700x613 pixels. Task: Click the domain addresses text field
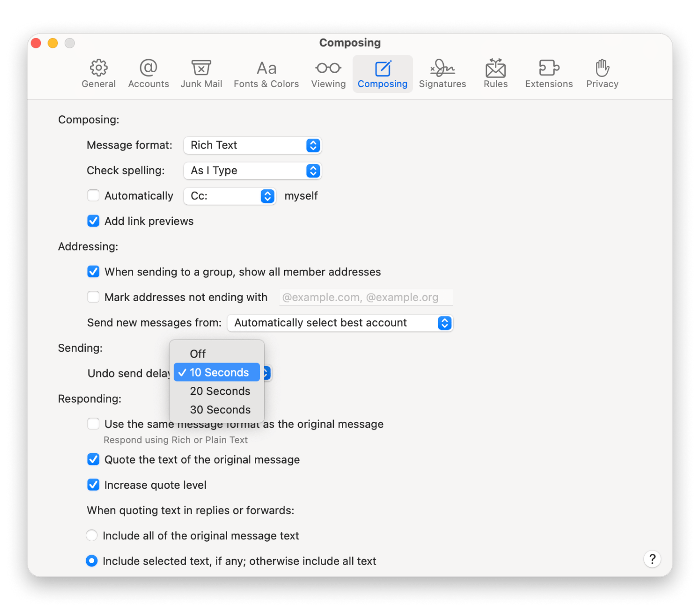[x=365, y=298]
